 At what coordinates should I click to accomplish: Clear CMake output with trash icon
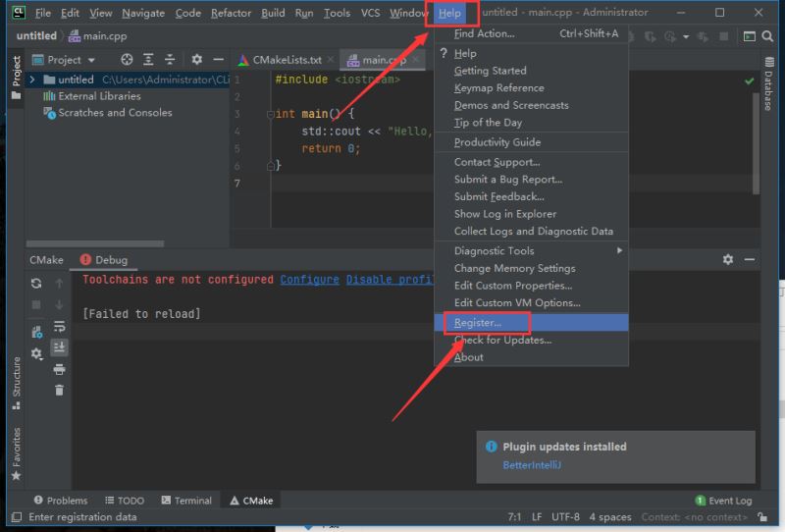(59, 390)
